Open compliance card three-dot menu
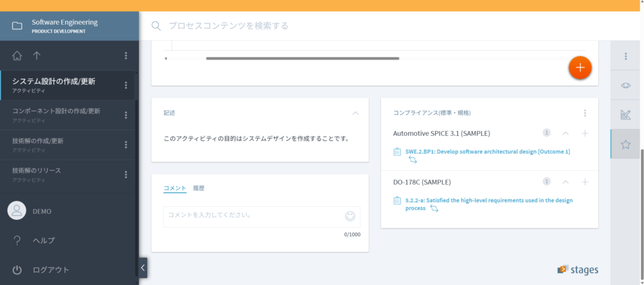The width and height of the screenshot is (644, 285). (x=585, y=113)
